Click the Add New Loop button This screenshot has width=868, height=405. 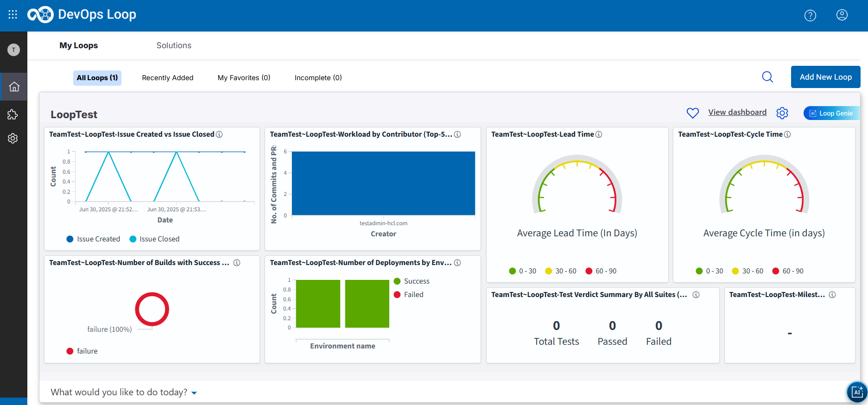(x=825, y=77)
